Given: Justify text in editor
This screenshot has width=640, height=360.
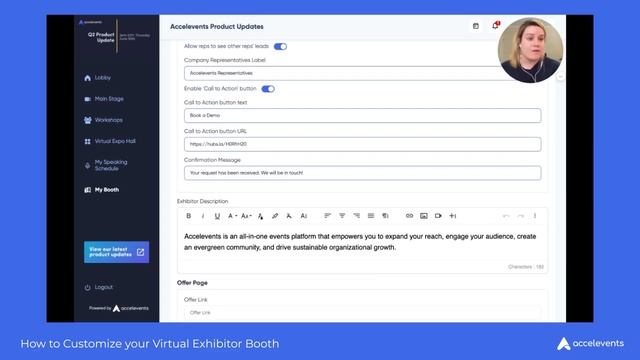Looking at the screenshot, I should 371,216.
